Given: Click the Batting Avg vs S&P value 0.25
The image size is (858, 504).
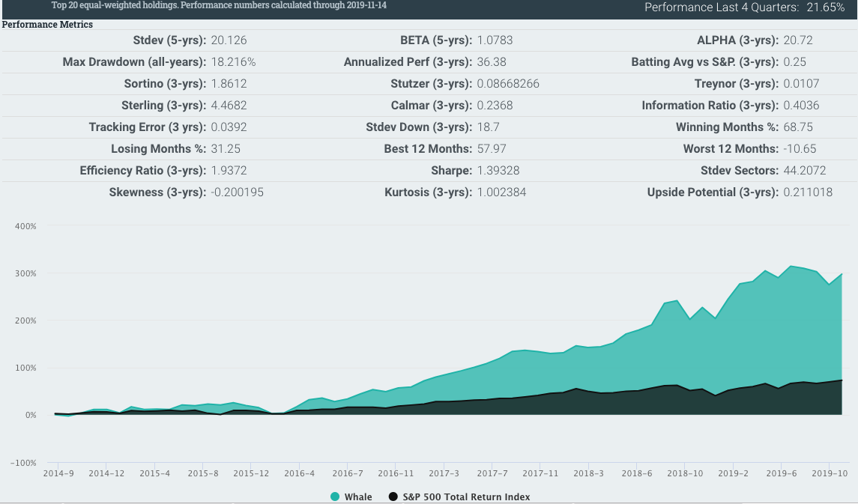Looking at the screenshot, I should (794, 61).
